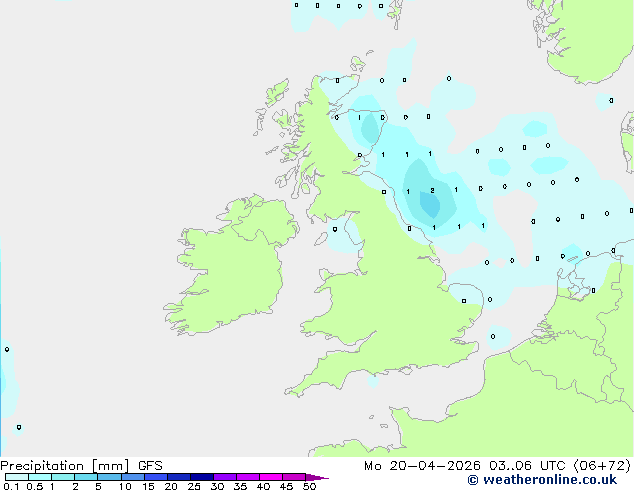Pick the palest legend swatch for 0.1–0.5 mm
This screenshot has width=634, height=490.
(17, 477)
